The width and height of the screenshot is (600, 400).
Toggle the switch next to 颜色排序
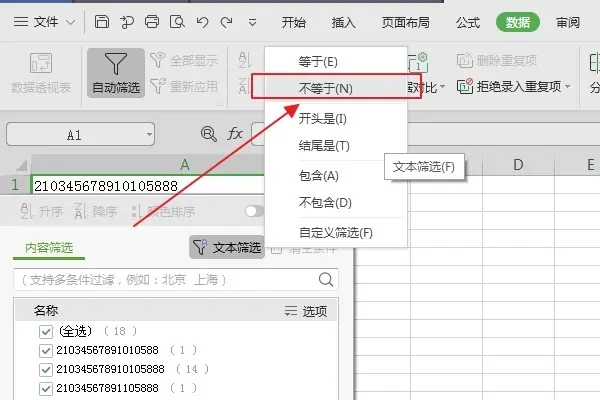tap(254, 211)
